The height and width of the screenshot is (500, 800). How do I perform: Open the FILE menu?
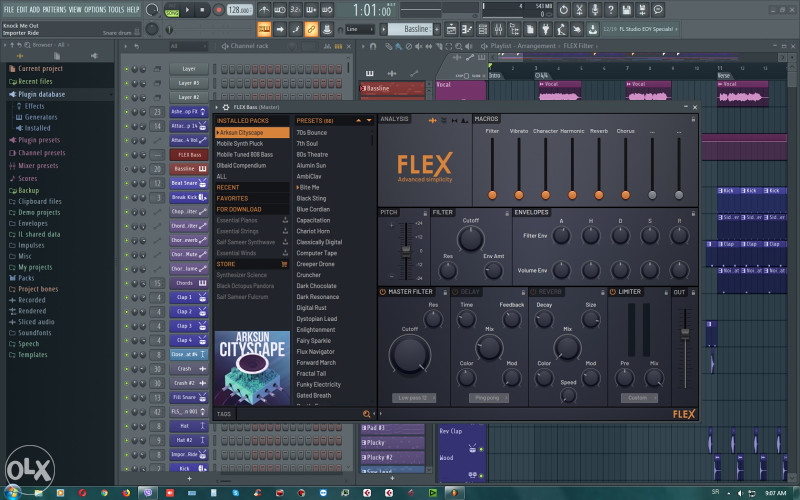pyautogui.click(x=9, y=9)
